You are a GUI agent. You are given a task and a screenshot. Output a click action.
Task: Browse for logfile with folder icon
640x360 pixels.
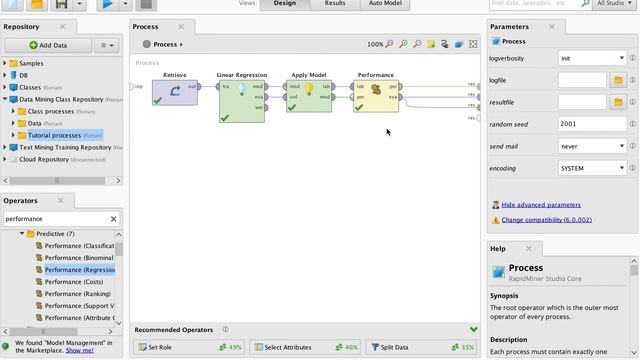coord(618,80)
